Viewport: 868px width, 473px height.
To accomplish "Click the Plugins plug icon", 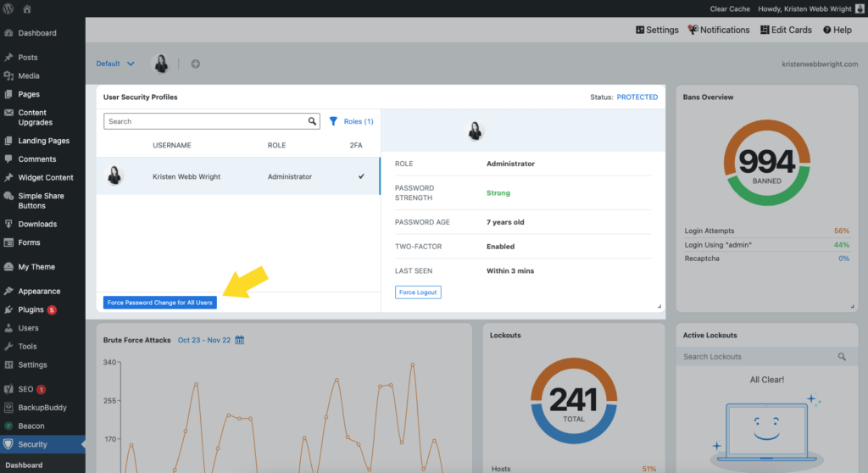I will tap(8, 309).
